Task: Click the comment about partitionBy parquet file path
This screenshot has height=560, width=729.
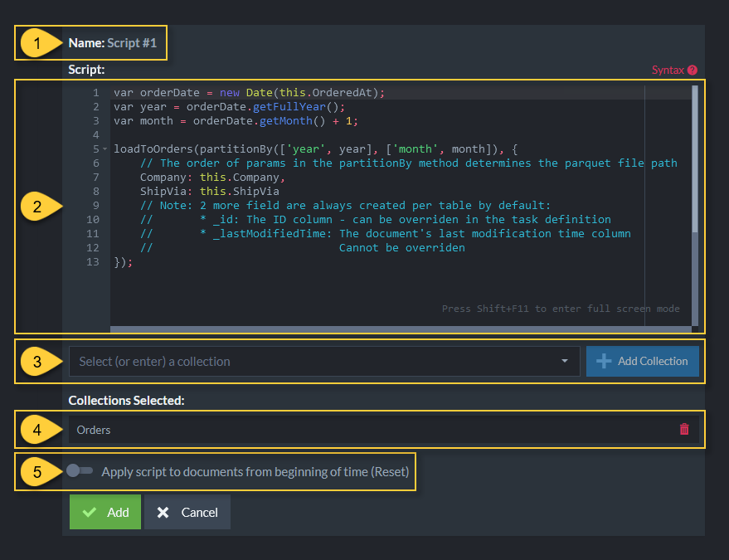Action: point(409,163)
